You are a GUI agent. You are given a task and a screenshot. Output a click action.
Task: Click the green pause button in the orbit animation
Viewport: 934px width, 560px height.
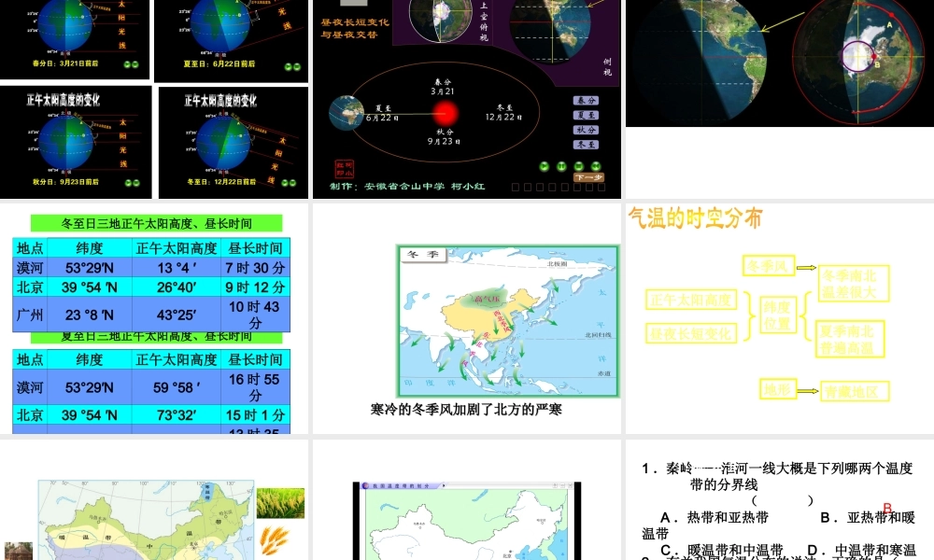tap(561, 167)
